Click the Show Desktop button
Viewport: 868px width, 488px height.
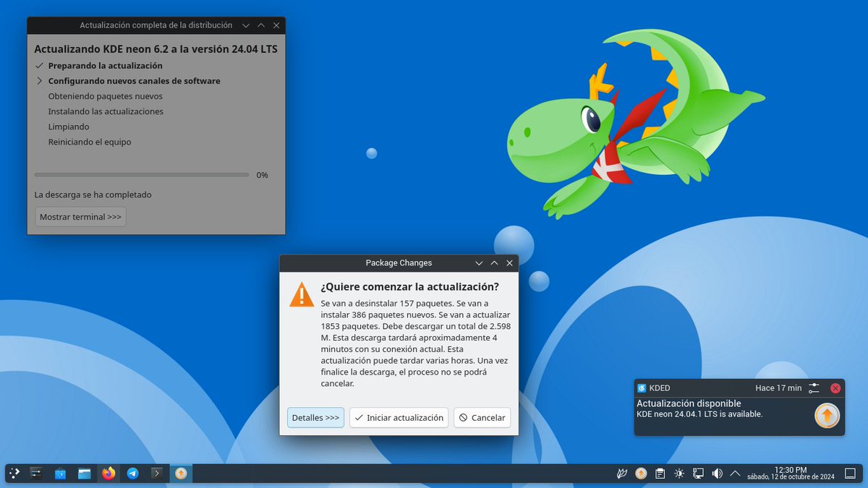(x=850, y=474)
